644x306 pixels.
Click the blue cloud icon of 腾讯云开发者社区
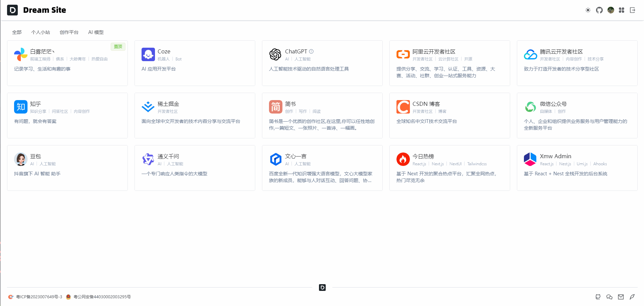coord(531,54)
